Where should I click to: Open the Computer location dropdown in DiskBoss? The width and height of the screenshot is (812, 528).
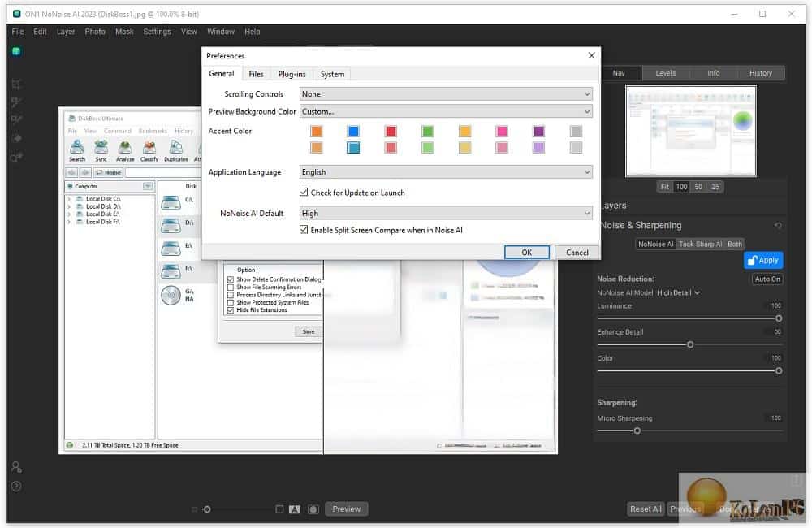pos(148,186)
